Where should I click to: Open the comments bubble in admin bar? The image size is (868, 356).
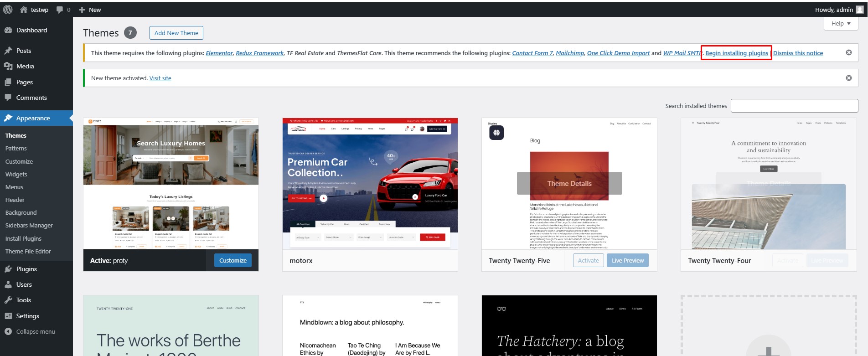[x=60, y=10]
